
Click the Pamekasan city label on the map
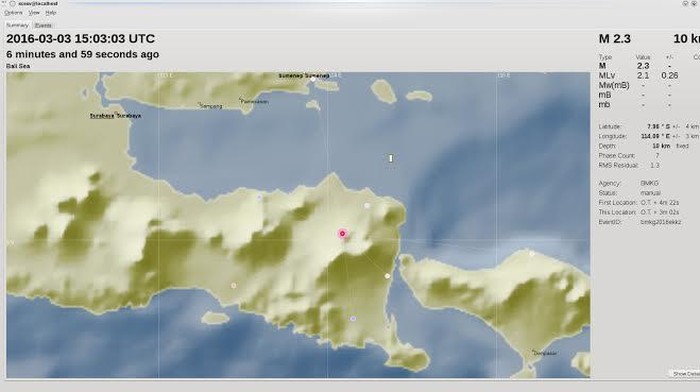point(255,101)
